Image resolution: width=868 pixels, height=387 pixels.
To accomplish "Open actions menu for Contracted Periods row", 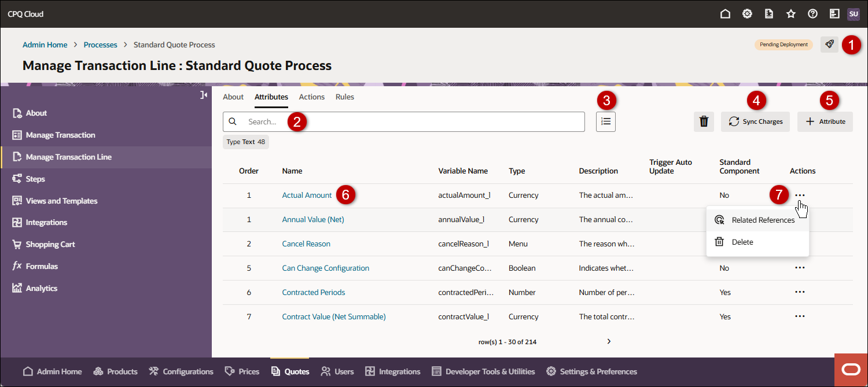I will [x=800, y=293].
